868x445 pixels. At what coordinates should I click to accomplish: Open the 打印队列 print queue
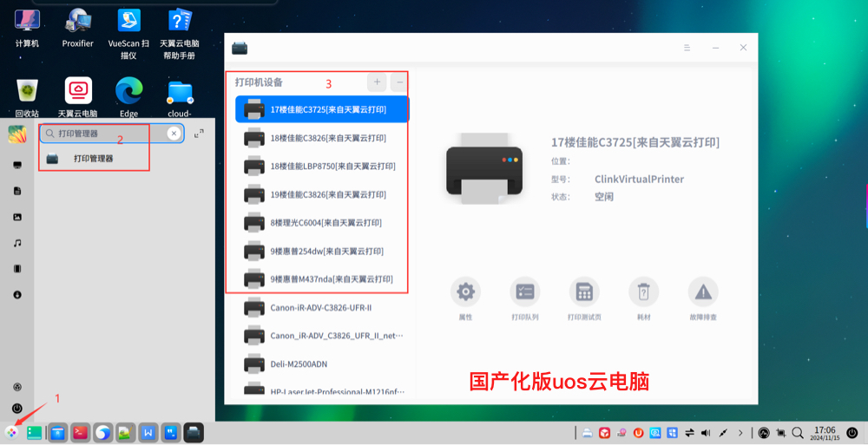pyautogui.click(x=525, y=291)
